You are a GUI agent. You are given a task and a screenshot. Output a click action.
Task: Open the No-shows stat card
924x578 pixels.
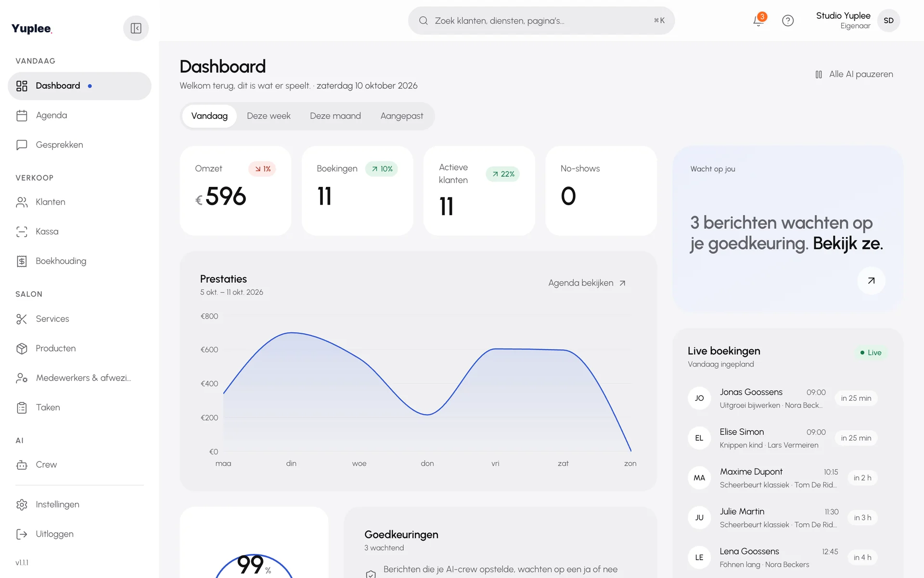tap(601, 191)
